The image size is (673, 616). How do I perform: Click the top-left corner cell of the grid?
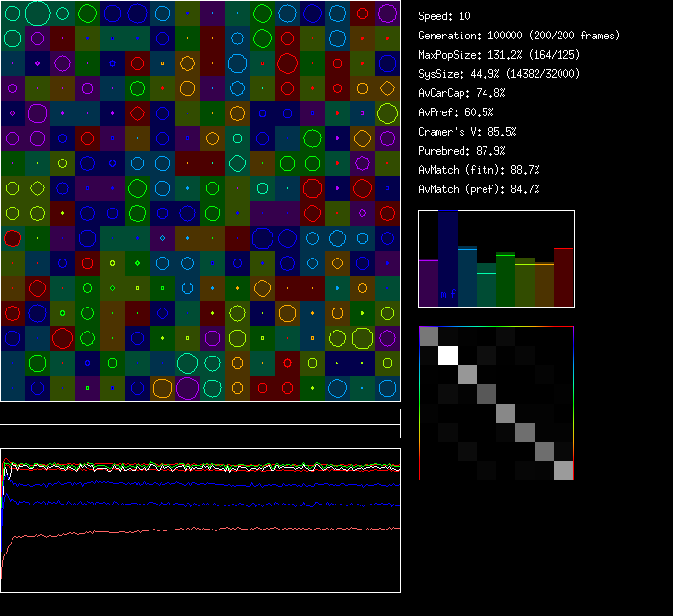(x=12, y=13)
